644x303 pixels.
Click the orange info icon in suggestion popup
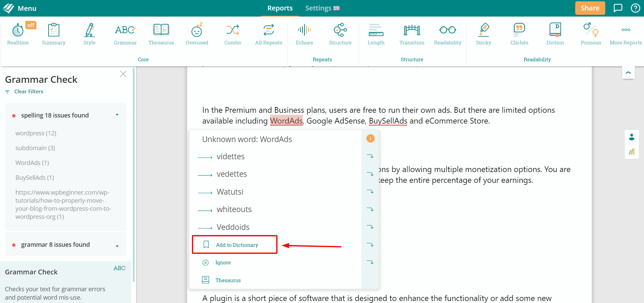click(370, 138)
